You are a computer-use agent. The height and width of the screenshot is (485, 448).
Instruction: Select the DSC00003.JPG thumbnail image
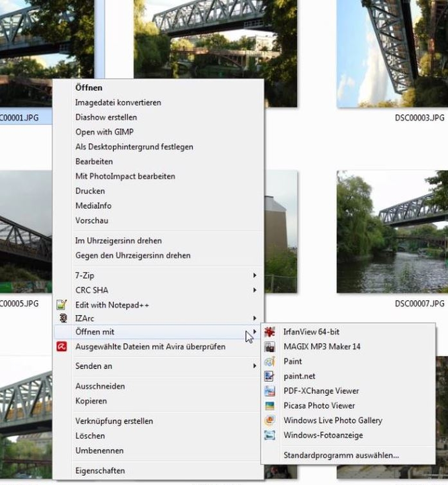click(x=392, y=53)
